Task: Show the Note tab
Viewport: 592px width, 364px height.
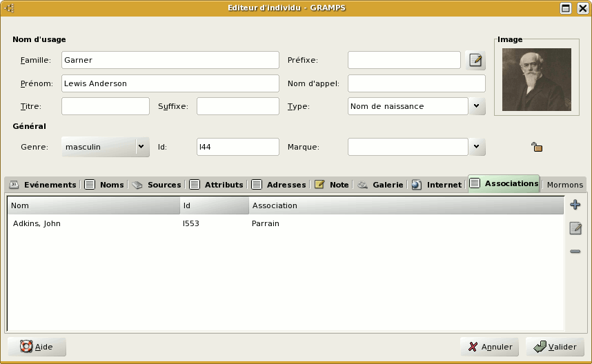Action: click(x=332, y=185)
